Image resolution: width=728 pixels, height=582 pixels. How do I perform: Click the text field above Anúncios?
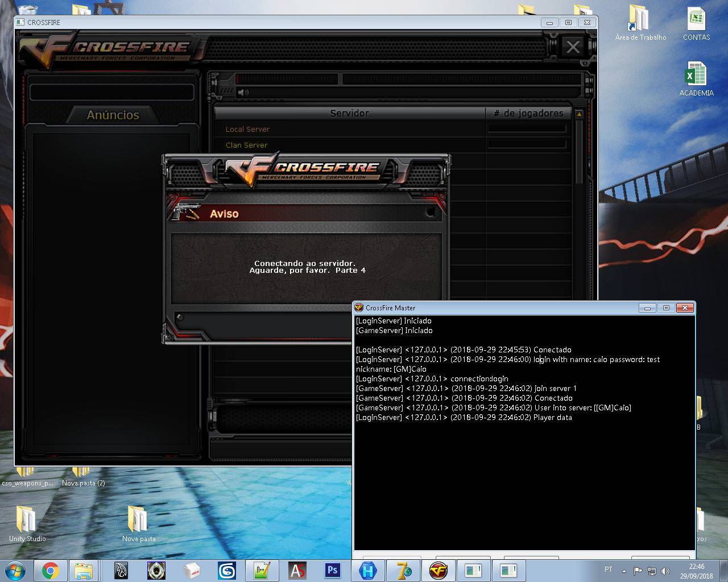pos(112,92)
